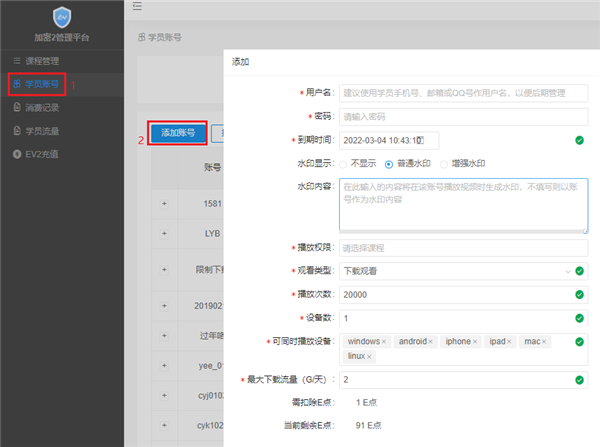Select the 增强水印 radio button
The image size is (600, 447).
(x=443, y=163)
